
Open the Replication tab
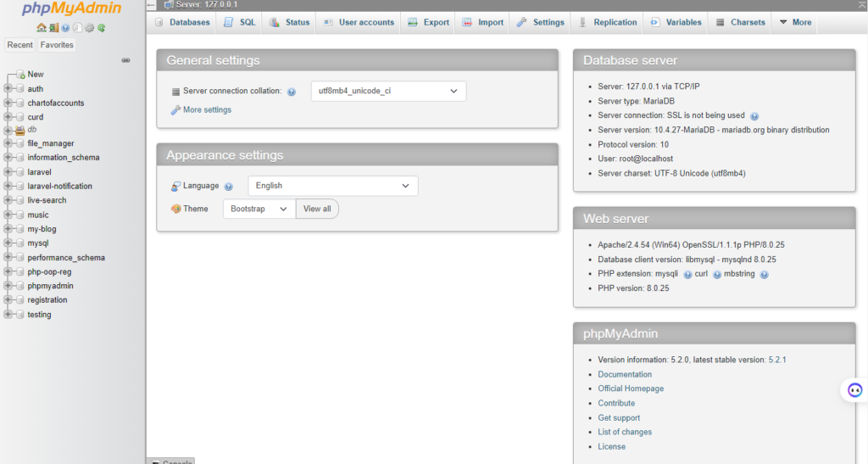pos(608,23)
